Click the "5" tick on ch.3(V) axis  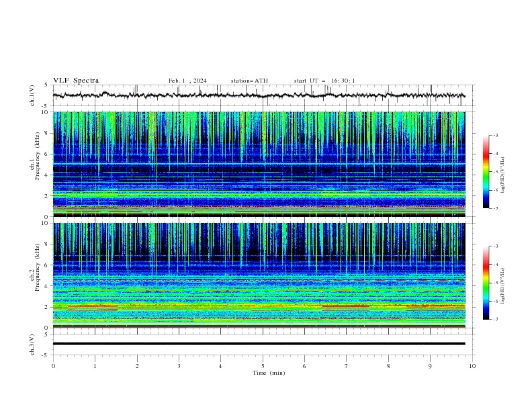tap(46, 334)
